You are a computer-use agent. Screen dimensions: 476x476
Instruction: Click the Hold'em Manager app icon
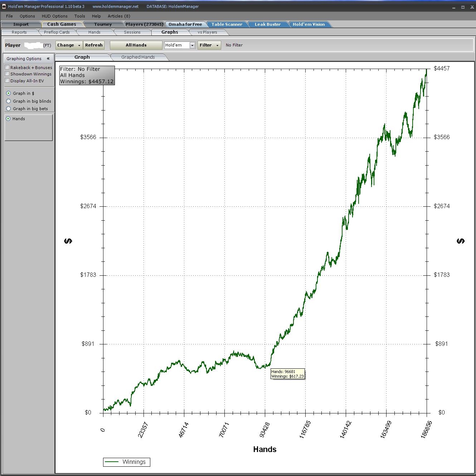pyautogui.click(x=4, y=6)
